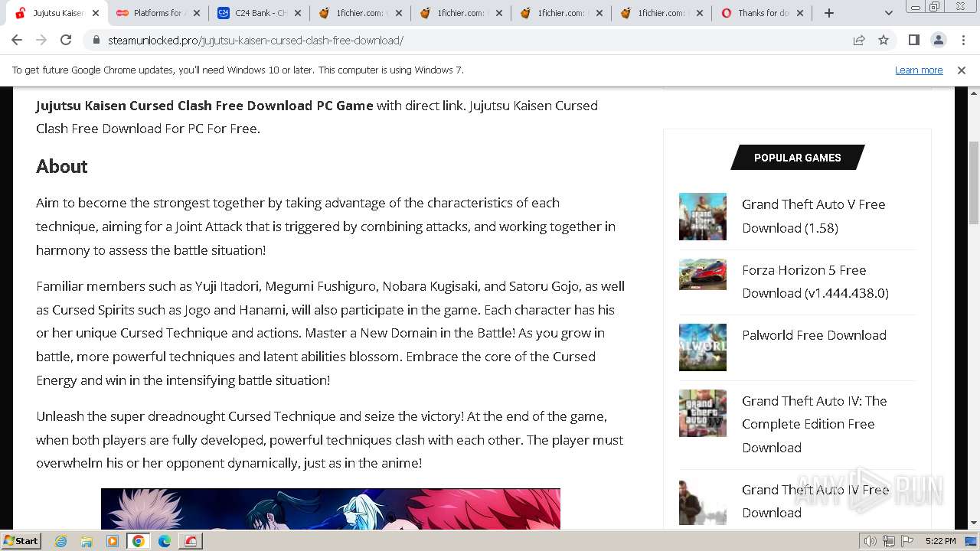Open the Chrome profile avatar
The image size is (980, 551).
coord(938,40)
